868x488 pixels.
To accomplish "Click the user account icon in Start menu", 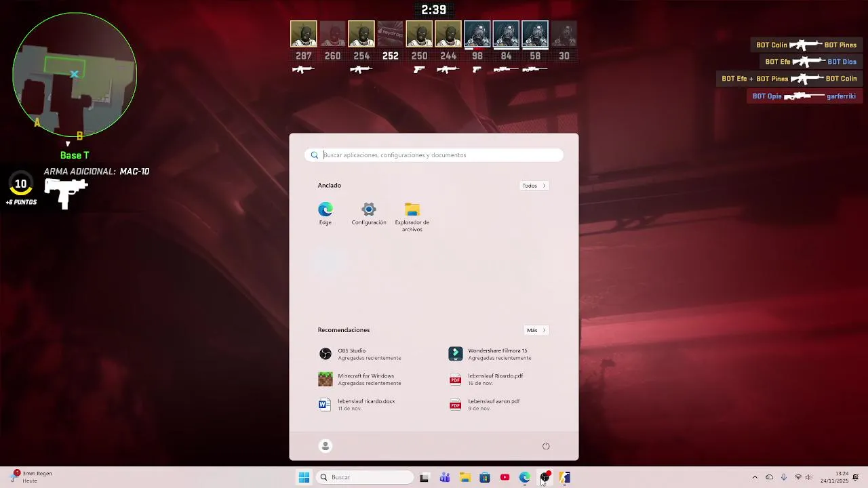I will [325, 445].
